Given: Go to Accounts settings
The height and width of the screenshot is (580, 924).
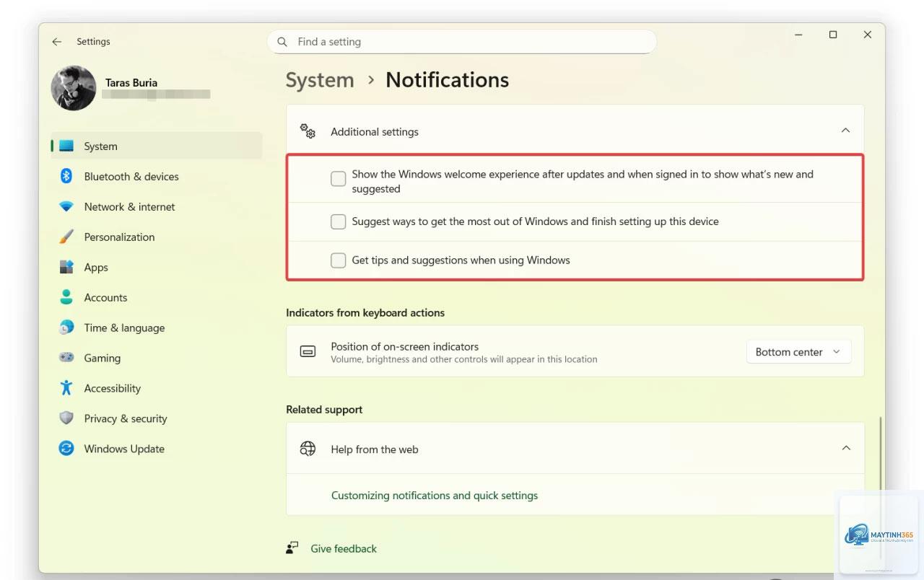Looking at the screenshot, I should [x=157, y=297].
